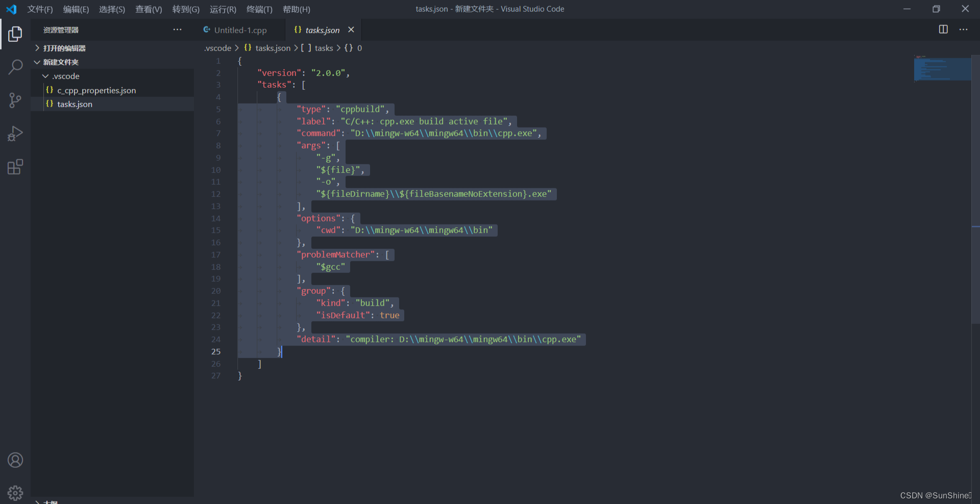Click the "args" key on line 8
The height and width of the screenshot is (504, 980).
click(311, 145)
